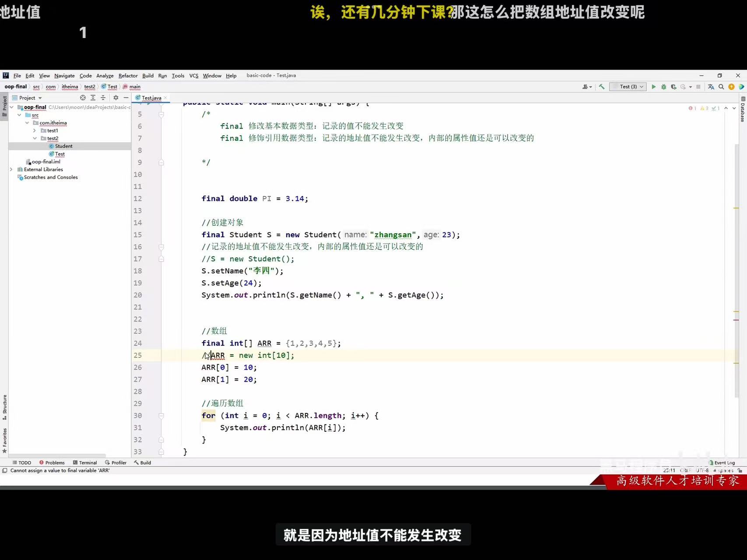Open the Test (3) run configuration dropdown
The image size is (747, 560).
(x=628, y=87)
